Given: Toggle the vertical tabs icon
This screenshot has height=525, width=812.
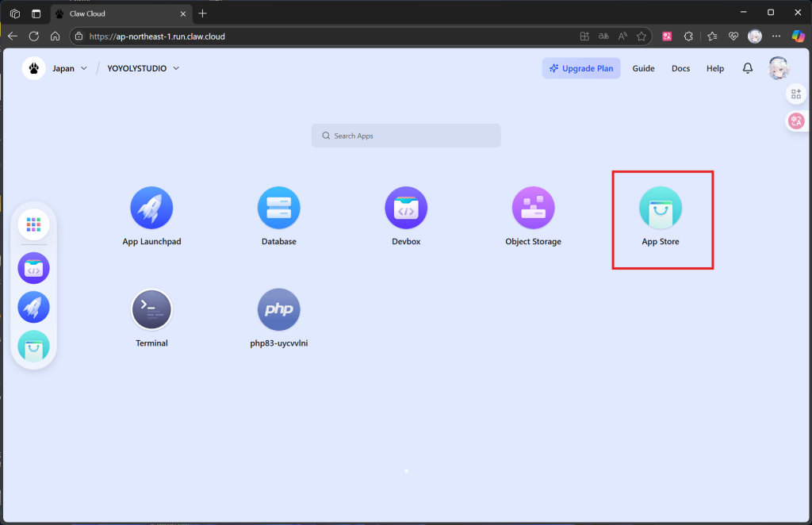Looking at the screenshot, I should click(36, 13).
